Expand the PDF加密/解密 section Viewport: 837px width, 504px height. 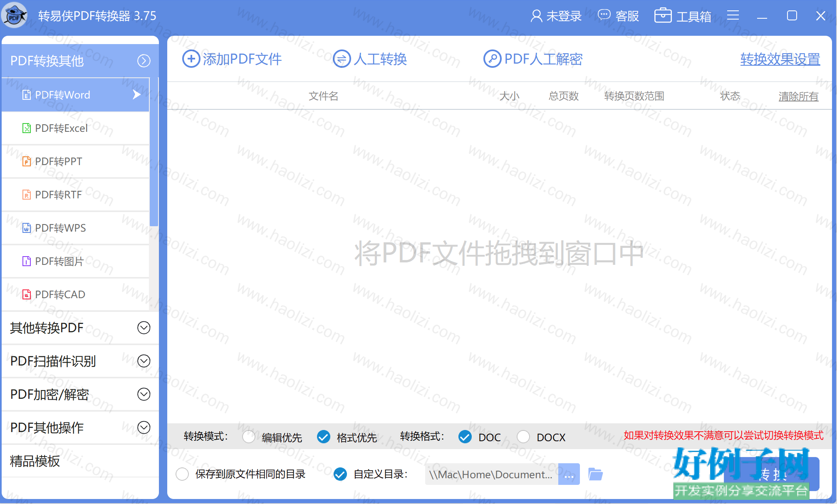(144, 394)
